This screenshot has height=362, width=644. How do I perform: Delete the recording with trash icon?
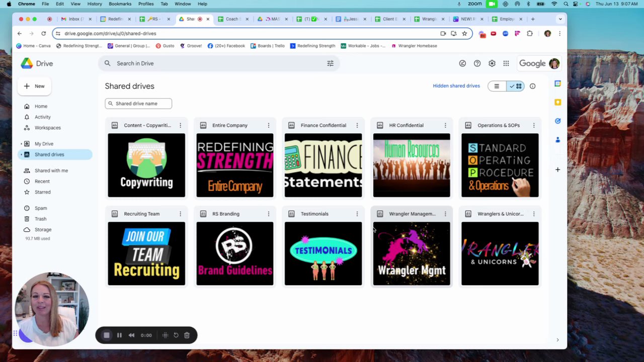(x=187, y=335)
